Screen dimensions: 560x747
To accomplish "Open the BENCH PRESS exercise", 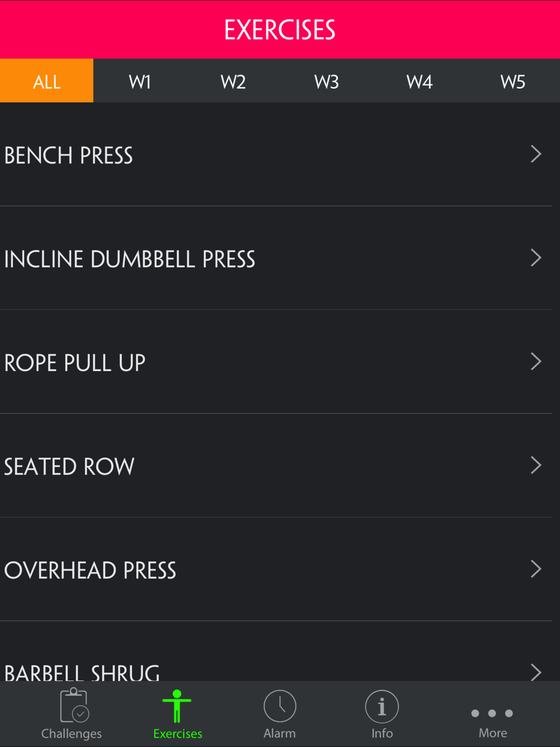I will [69, 155].
